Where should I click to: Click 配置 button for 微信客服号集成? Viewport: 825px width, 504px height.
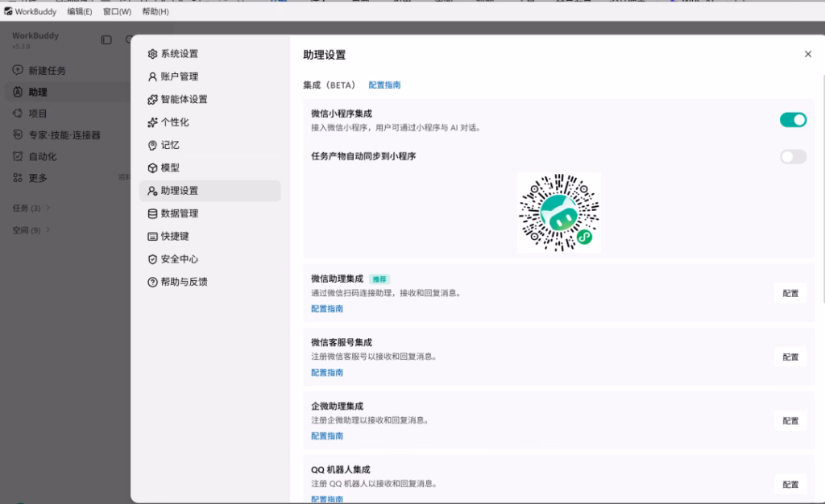(790, 357)
